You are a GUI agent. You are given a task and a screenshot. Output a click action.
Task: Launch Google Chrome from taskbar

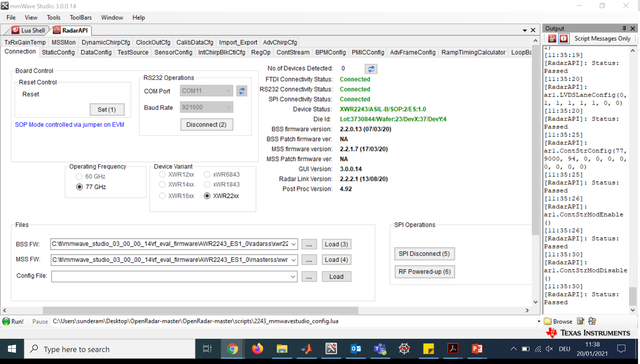click(x=233, y=349)
